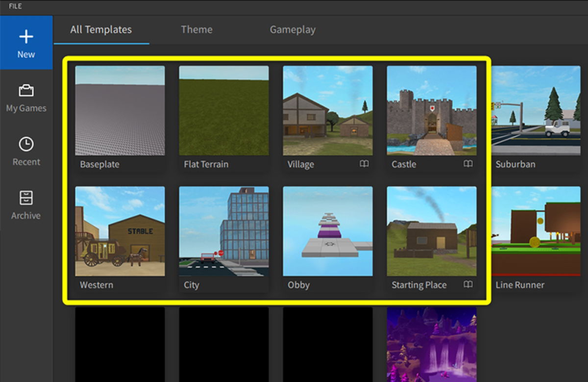Click the plus icon on the New button
This screenshot has height=382, width=588.
point(26,36)
